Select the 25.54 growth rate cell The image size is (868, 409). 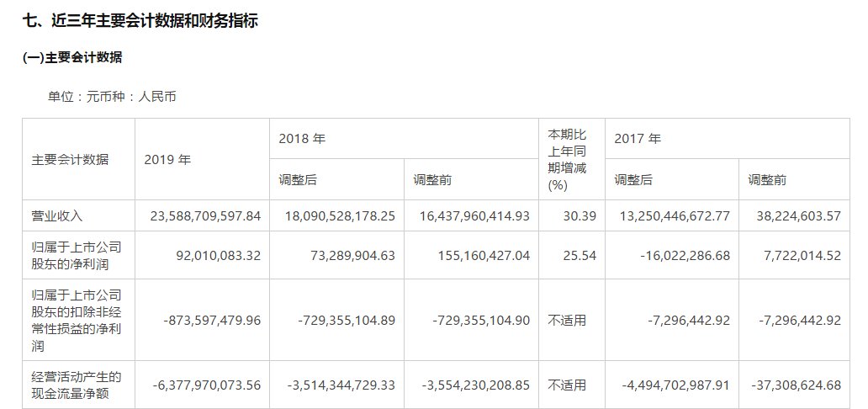pyautogui.click(x=580, y=256)
